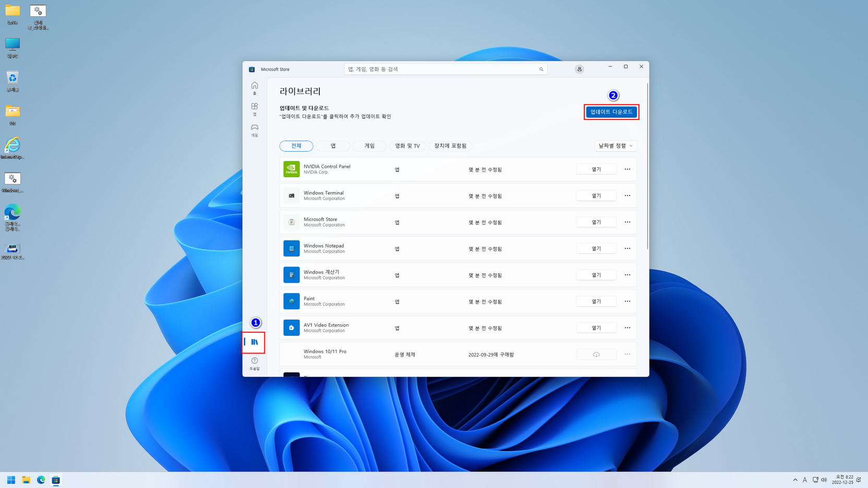Open more options for Windows 계산기
868x488 pixels.
click(x=628, y=275)
